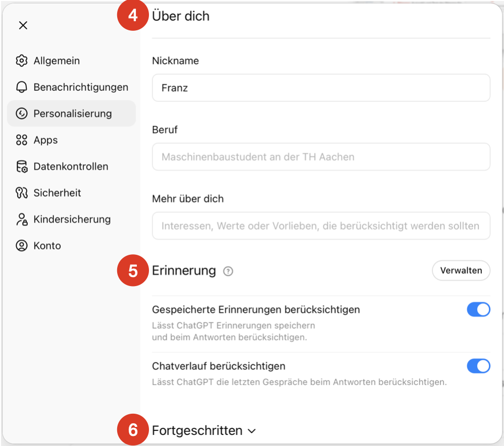
Task: Click the Konto profile icon
Action: point(21,246)
